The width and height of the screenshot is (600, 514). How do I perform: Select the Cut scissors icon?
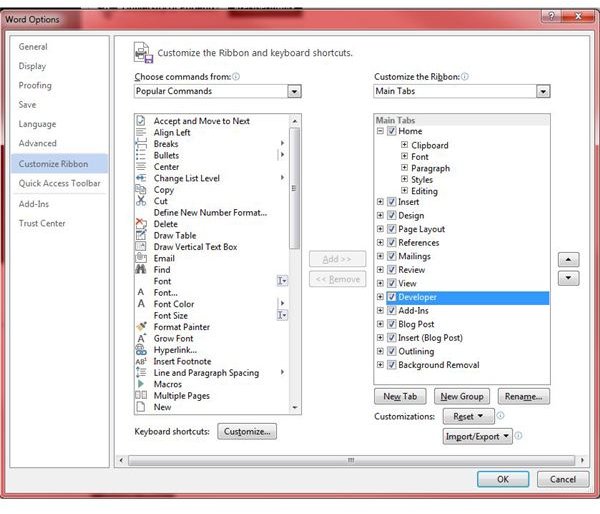pyautogui.click(x=141, y=201)
